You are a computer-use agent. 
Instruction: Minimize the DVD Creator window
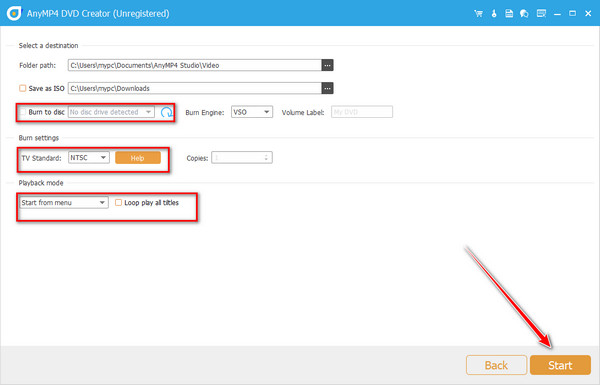557,14
